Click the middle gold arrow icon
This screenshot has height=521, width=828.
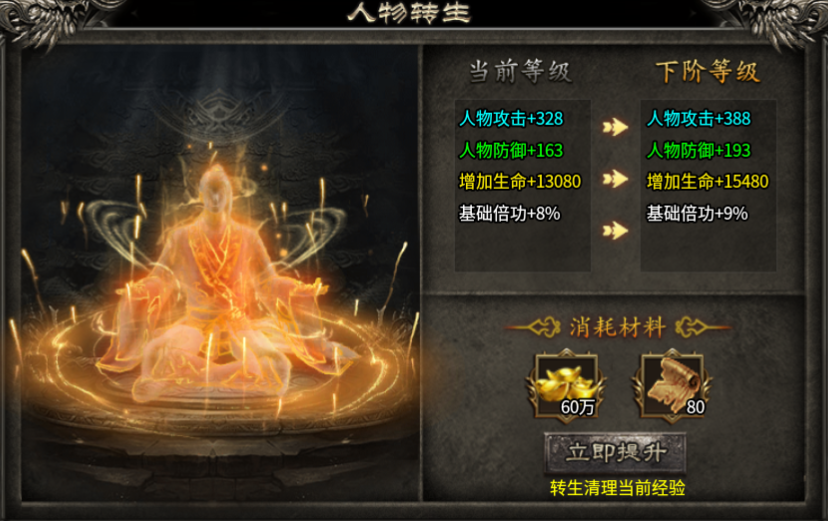coord(615,178)
